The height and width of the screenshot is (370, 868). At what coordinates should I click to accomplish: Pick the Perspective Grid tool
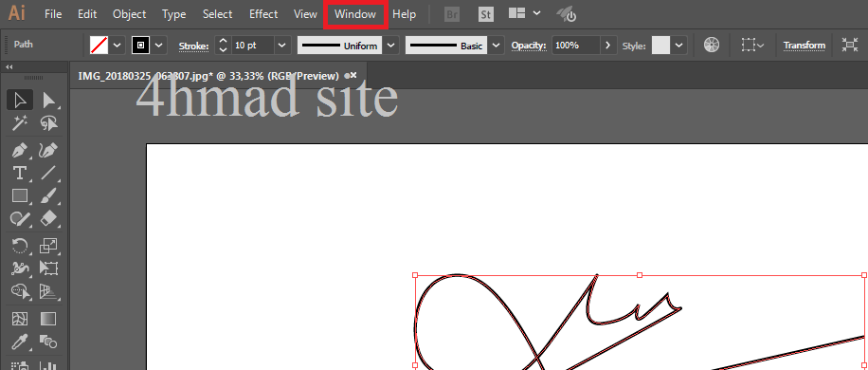[x=48, y=291]
